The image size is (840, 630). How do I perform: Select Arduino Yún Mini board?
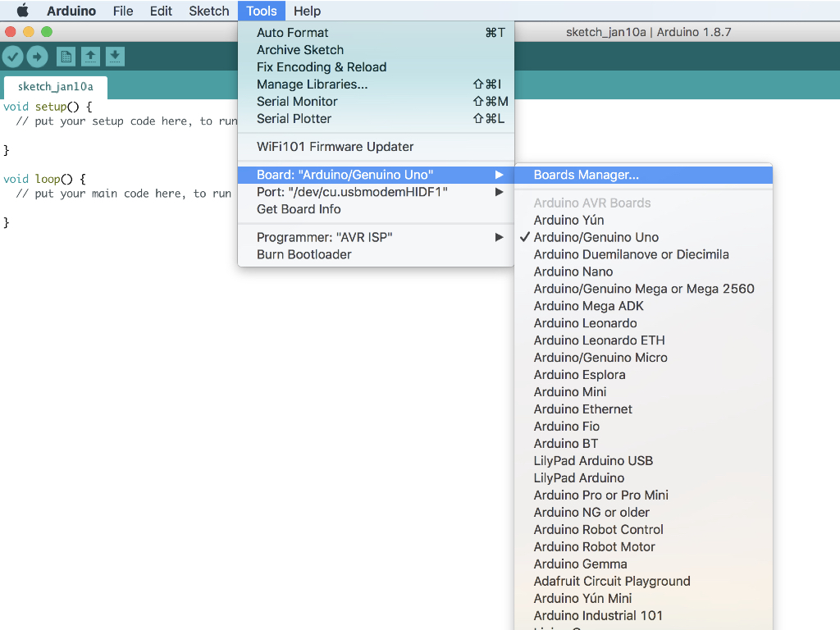tap(643, 598)
